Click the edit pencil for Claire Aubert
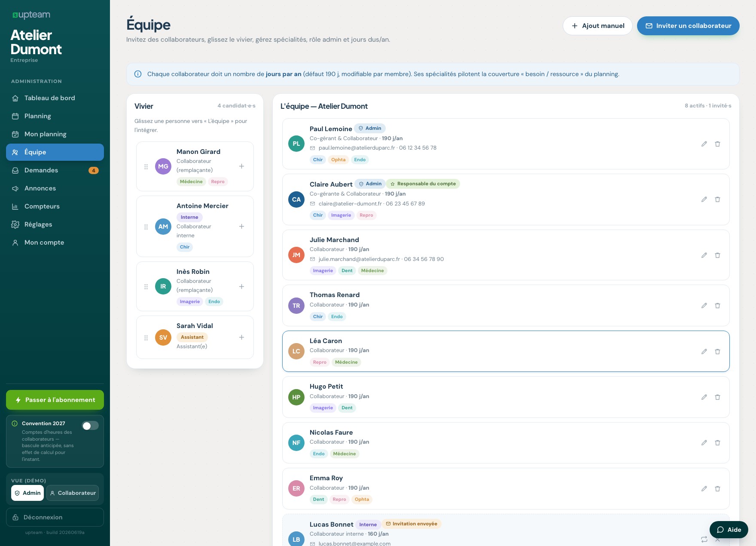Viewport: 756px width, 546px height. (704, 199)
